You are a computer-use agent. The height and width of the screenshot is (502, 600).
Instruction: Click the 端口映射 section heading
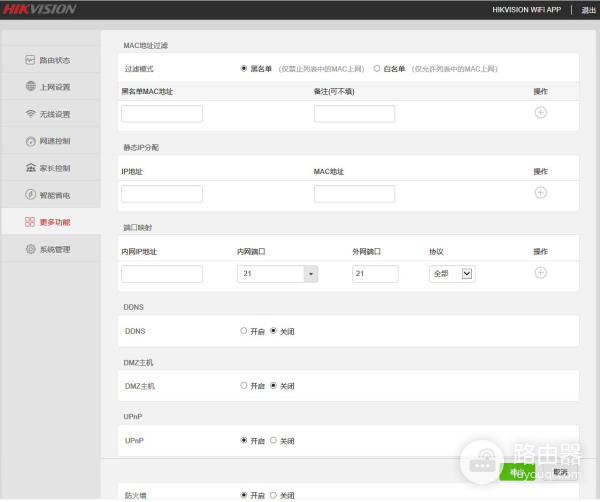click(x=137, y=228)
